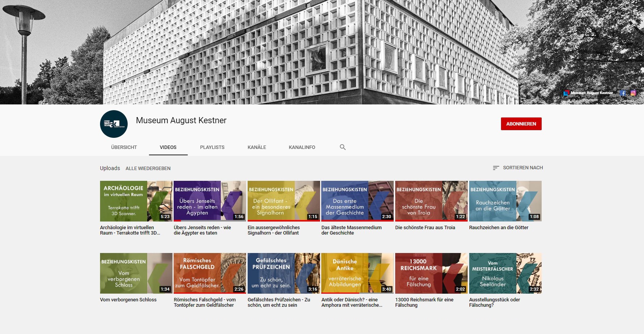This screenshot has width=644, height=334.
Task: Open the Das erste Massenmedium thumbnail
Action: coord(357,201)
